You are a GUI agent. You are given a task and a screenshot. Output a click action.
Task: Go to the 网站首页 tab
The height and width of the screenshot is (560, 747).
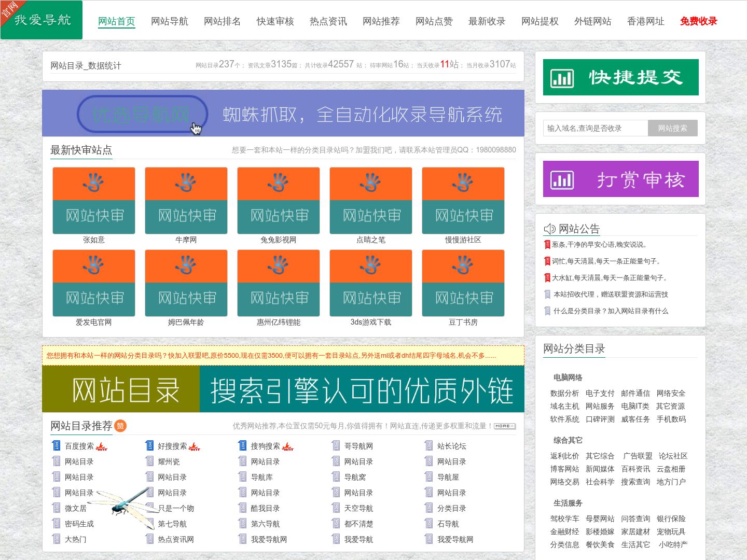(117, 21)
